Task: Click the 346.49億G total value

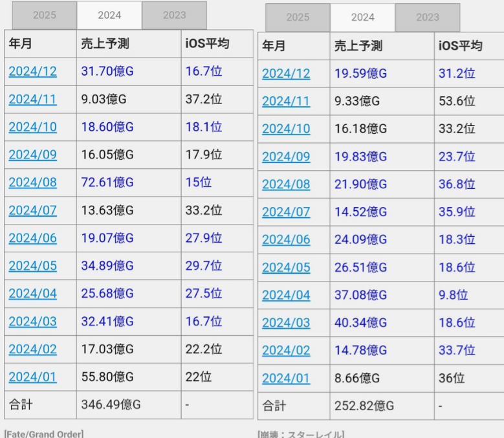Action: (x=111, y=404)
